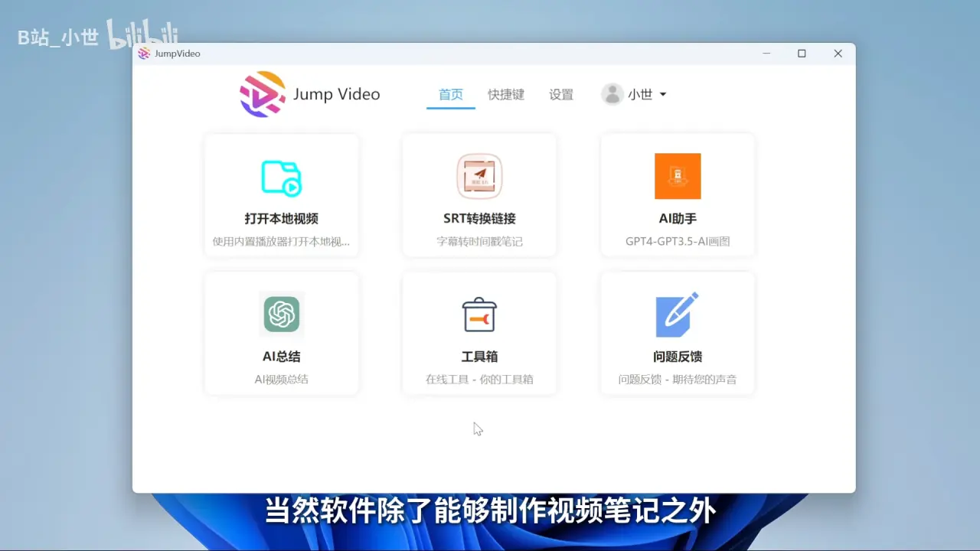The image size is (980, 551).
Task: Click the Jump Video logo icon
Action: point(263,94)
